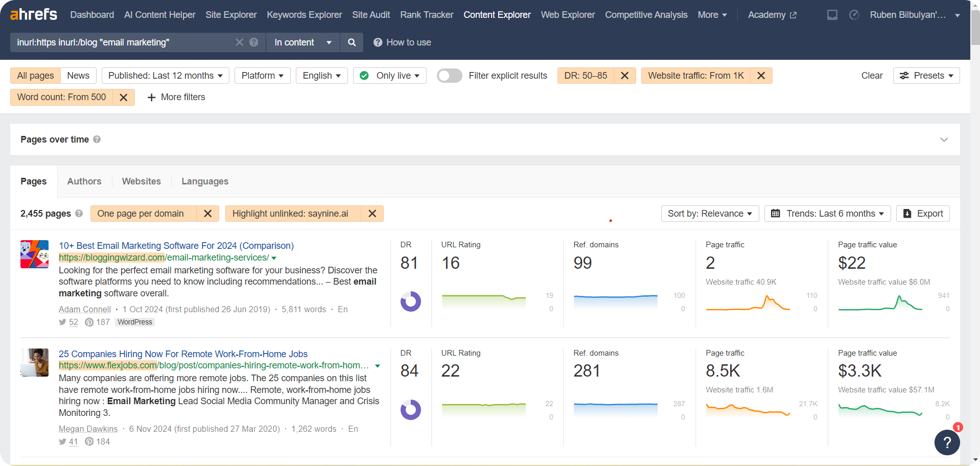Open Presets via the filter sliders icon
This screenshot has height=466, width=980.
tap(903, 75)
